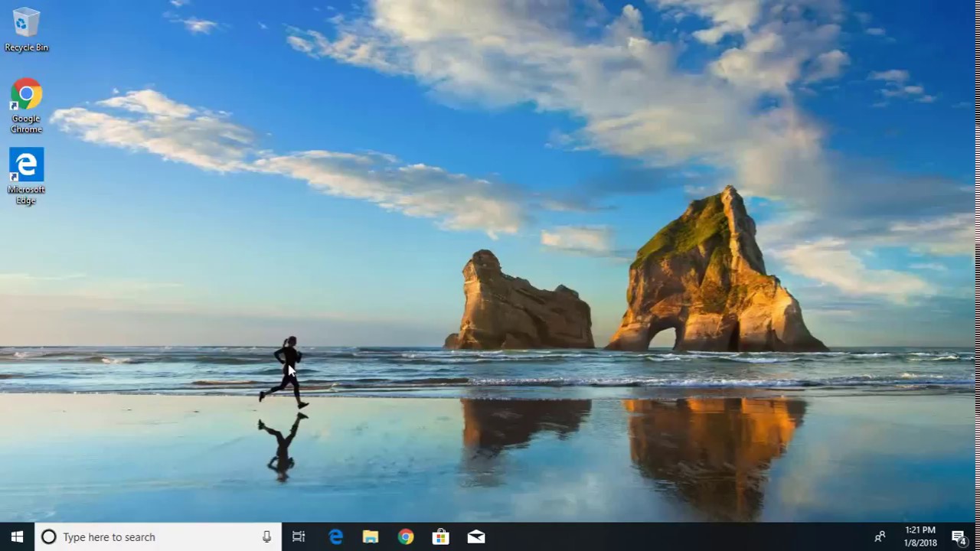Image resolution: width=980 pixels, height=551 pixels.
Task: Open Microsoft Store from the taskbar
Action: pos(441,537)
